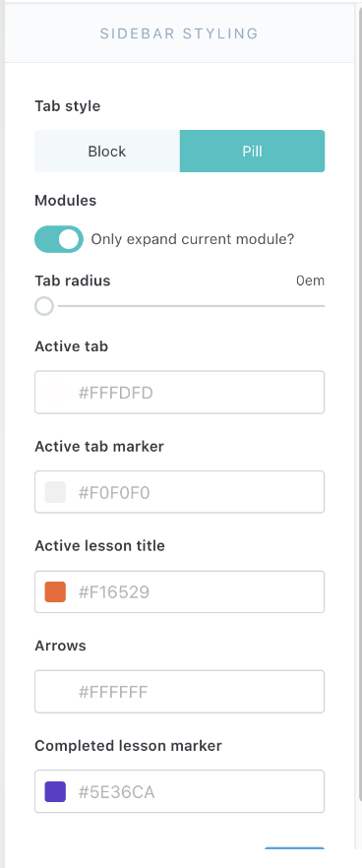
Task: Click the blue button at panel bottom
Action: click(x=294, y=848)
